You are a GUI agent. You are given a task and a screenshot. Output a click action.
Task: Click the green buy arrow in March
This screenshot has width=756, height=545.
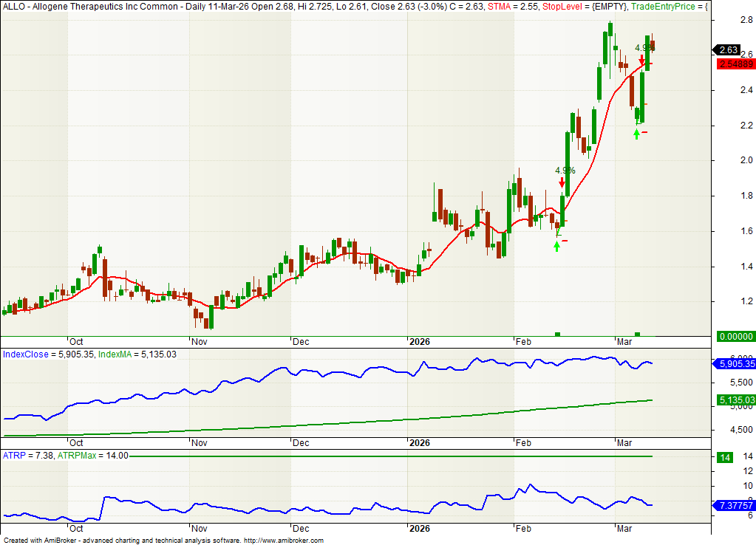pyautogui.click(x=636, y=134)
